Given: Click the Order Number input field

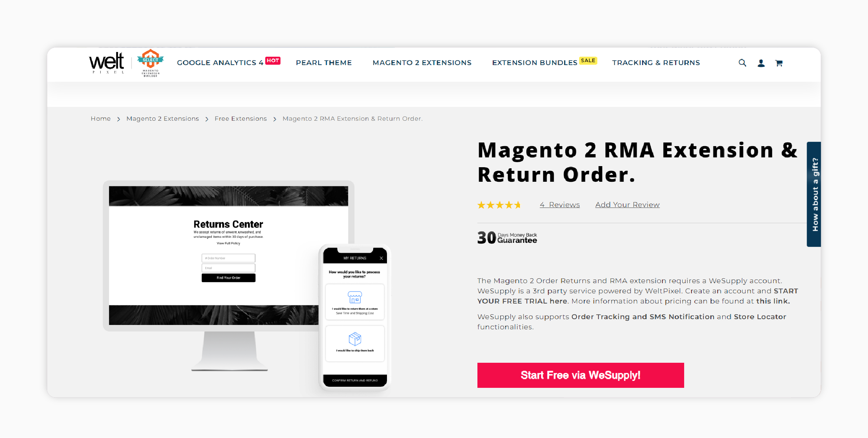Looking at the screenshot, I should [x=228, y=258].
